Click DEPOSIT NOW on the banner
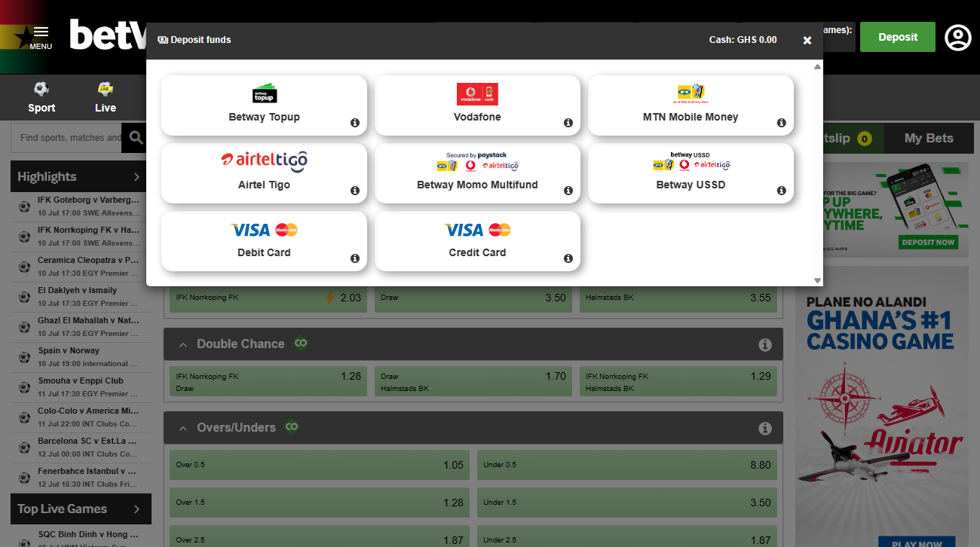This screenshot has height=547, width=980. point(929,243)
